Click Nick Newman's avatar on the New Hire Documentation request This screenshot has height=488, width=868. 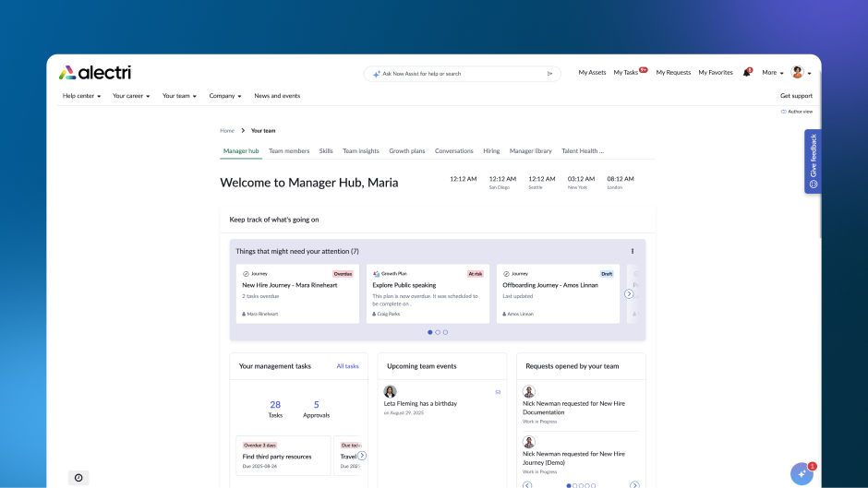pyautogui.click(x=529, y=392)
